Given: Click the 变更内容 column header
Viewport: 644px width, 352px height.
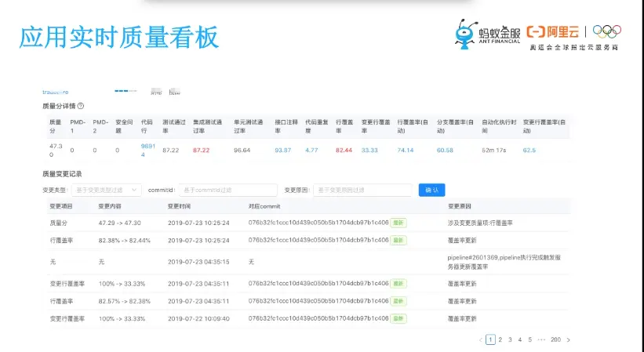Looking at the screenshot, I should [x=110, y=206].
